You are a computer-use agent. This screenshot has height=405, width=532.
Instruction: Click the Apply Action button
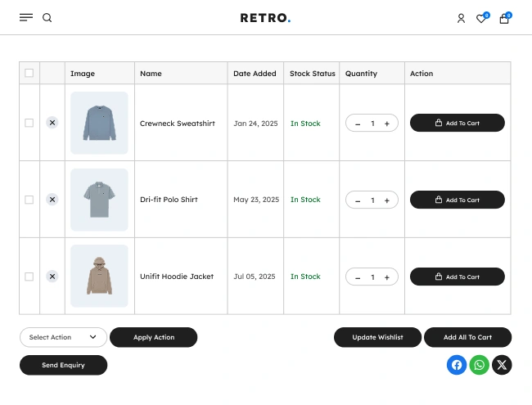click(153, 337)
